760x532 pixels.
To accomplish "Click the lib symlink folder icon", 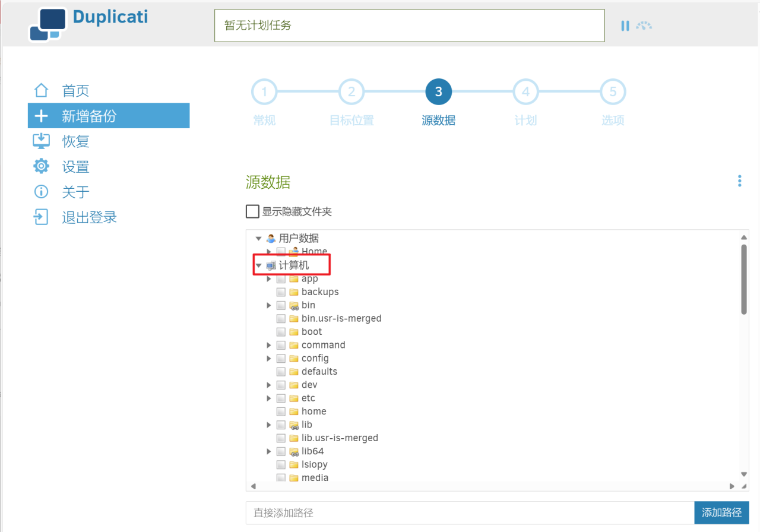I will click(294, 425).
